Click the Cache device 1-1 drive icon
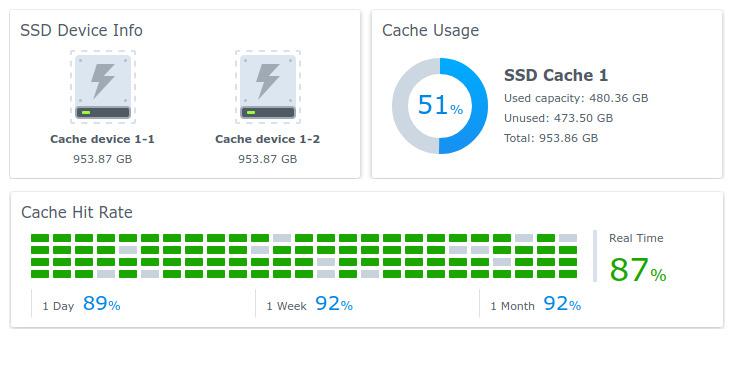This screenshot has height=379, width=751. [102, 87]
